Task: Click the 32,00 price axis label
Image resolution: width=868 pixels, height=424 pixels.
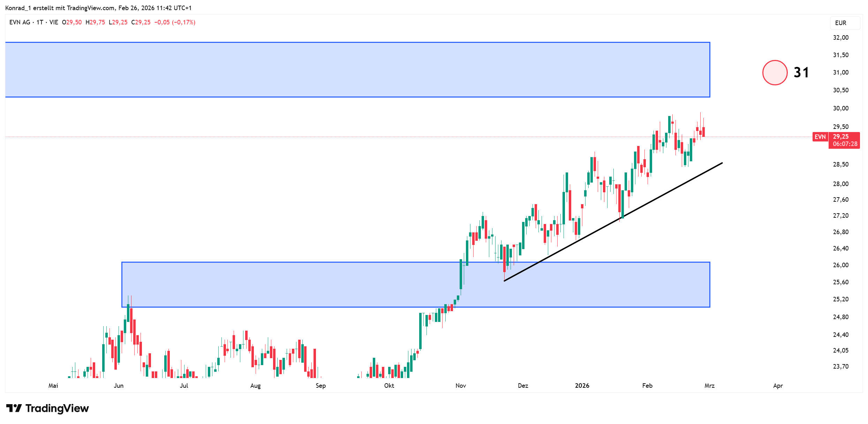Action: (x=840, y=38)
